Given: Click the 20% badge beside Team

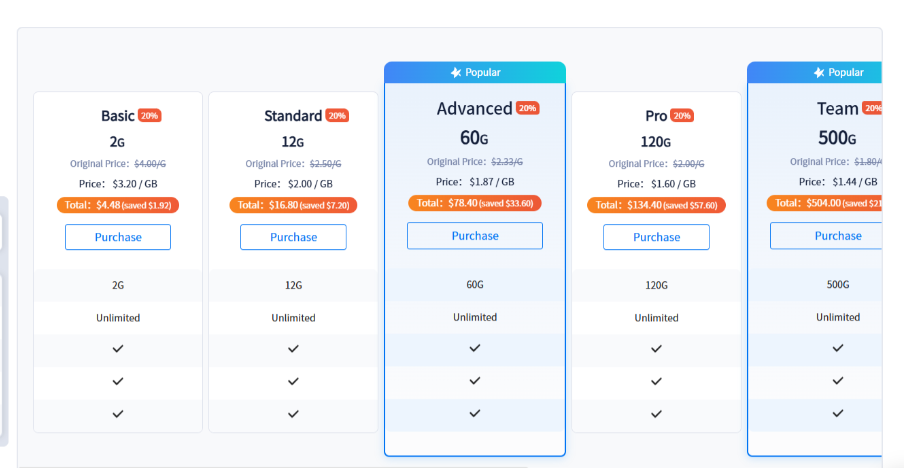Looking at the screenshot, I should [x=872, y=108].
